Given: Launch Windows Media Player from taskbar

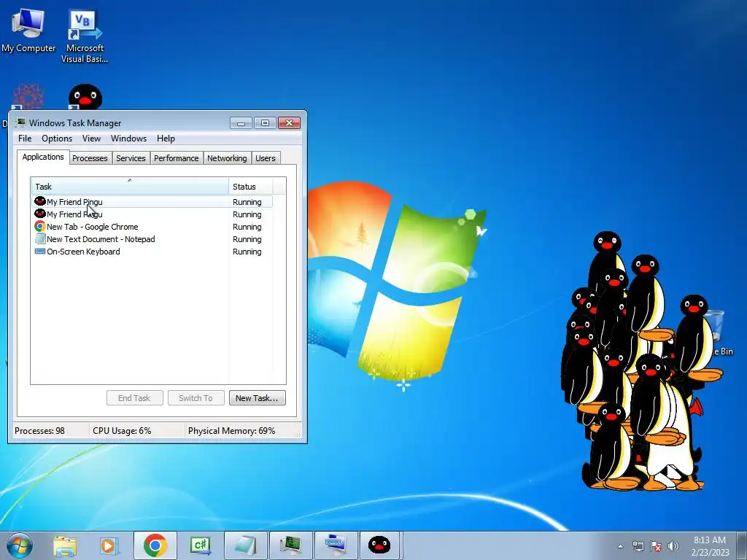Looking at the screenshot, I should (109, 545).
